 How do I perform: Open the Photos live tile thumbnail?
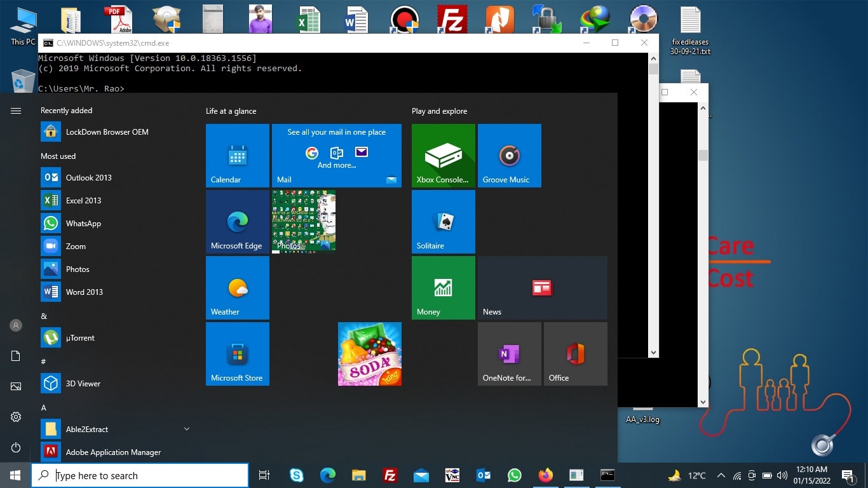tap(304, 221)
